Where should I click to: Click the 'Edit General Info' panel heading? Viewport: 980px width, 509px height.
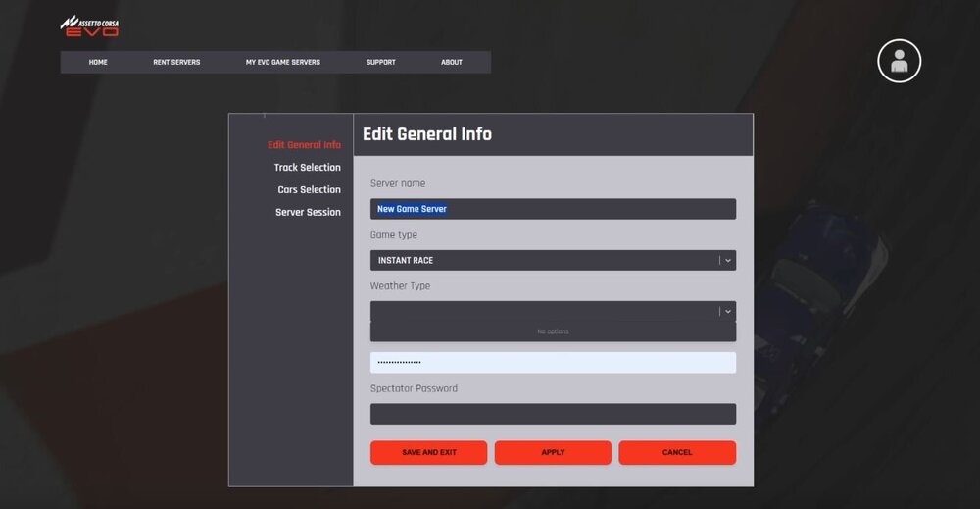point(427,134)
